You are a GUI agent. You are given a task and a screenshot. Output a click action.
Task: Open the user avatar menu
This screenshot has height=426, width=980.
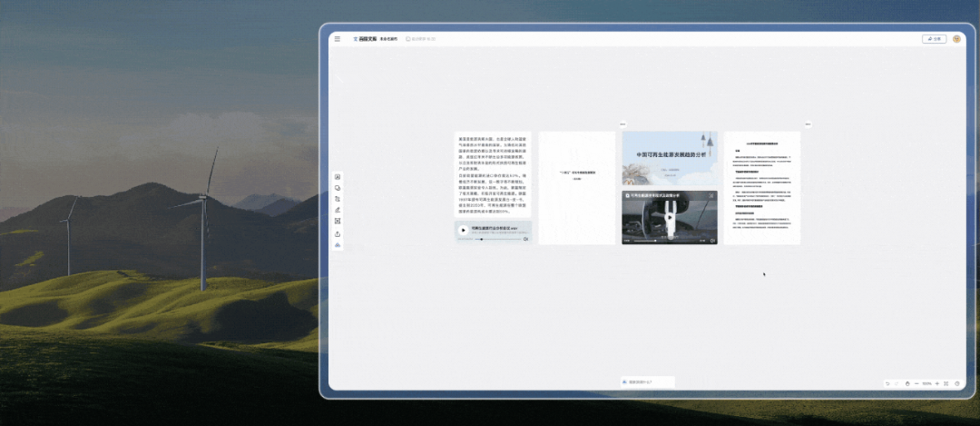956,39
